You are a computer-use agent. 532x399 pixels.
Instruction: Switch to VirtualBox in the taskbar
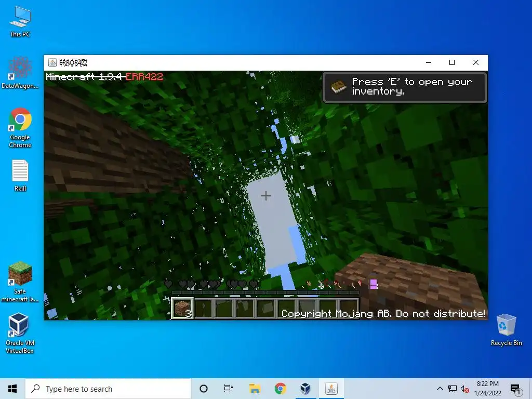305,389
